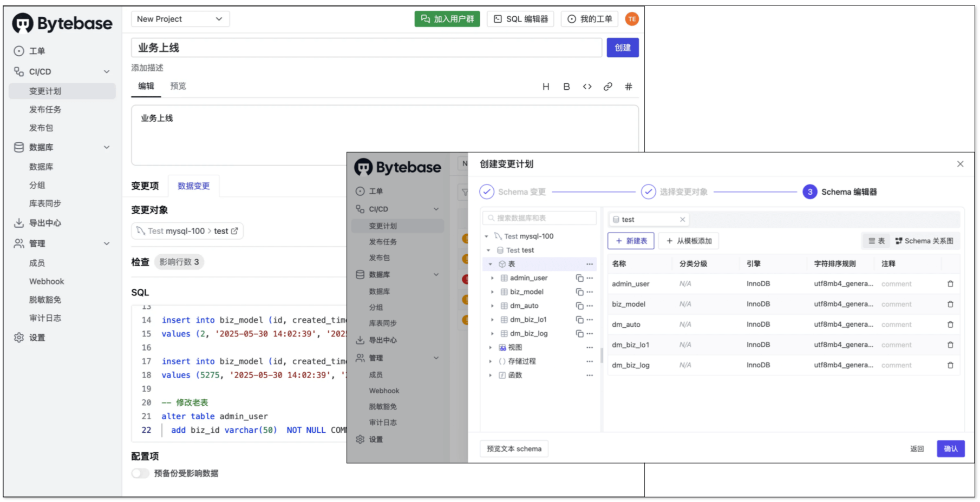The image size is (980, 502).
Task: Click the copy icon next to biz_model
Action: [x=579, y=292]
